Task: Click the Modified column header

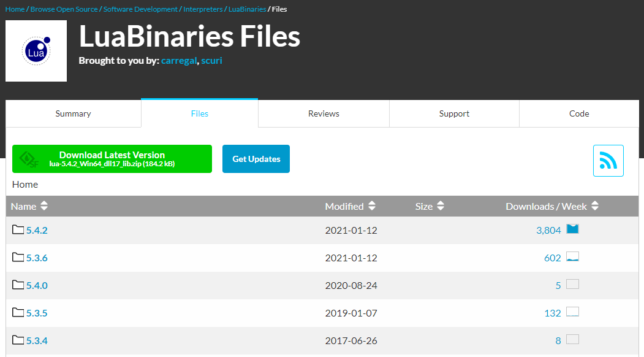Action: pyautogui.click(x=344, y=207)
